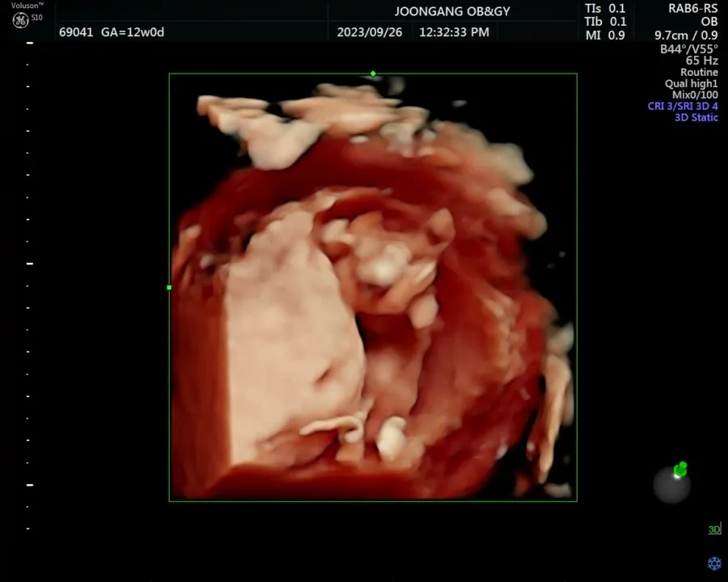Click the 3D Static mode label
This screenshot has height=582, width=728.
click(696, 117)
